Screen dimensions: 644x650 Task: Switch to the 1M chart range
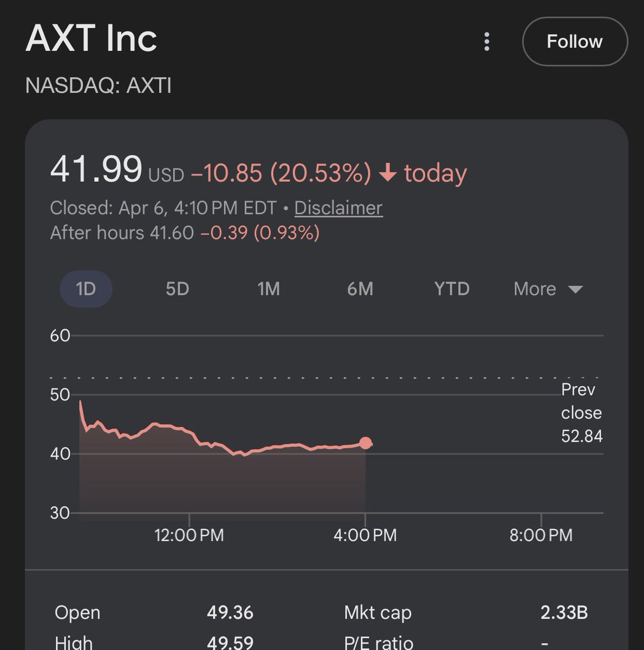pyautogui.click(x=269, y=289)
